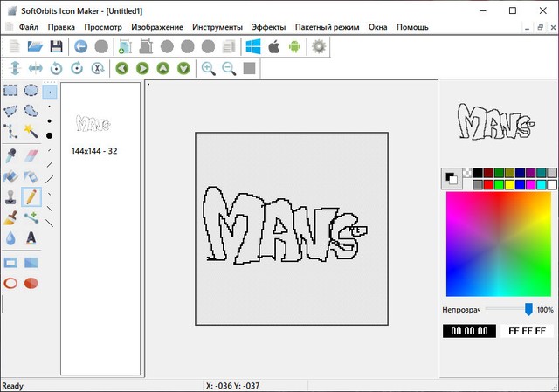Select the rectangular marquee selection tool
The image size is (559, 392).
click(10, 90)
